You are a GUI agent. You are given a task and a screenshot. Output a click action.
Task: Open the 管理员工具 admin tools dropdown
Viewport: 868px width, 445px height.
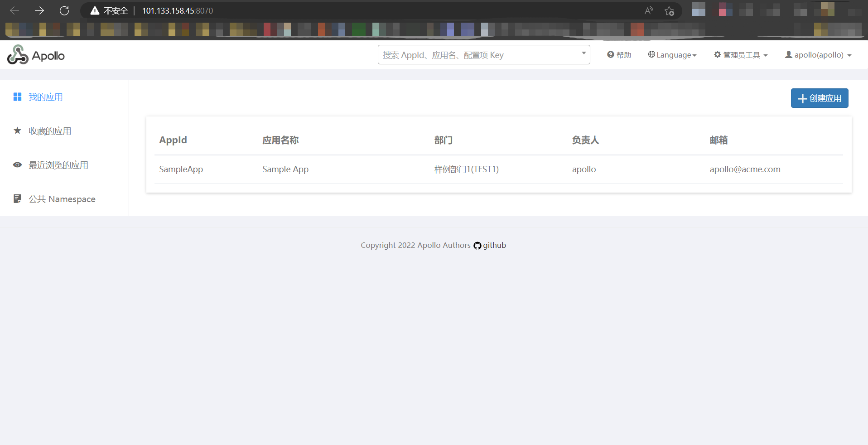click(741, 55)
